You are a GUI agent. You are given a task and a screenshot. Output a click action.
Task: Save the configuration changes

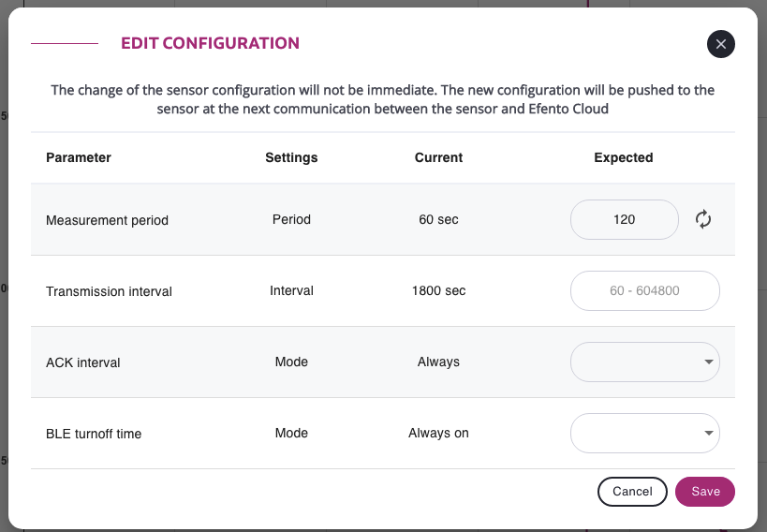pos(705,492)
